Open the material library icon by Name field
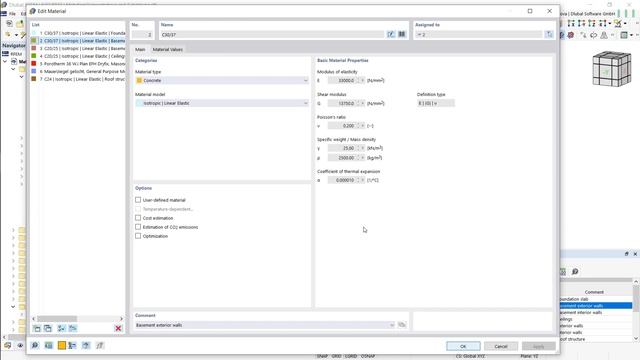Image resolution: width=640 pixels, height=360 pixels. point(402,34)
